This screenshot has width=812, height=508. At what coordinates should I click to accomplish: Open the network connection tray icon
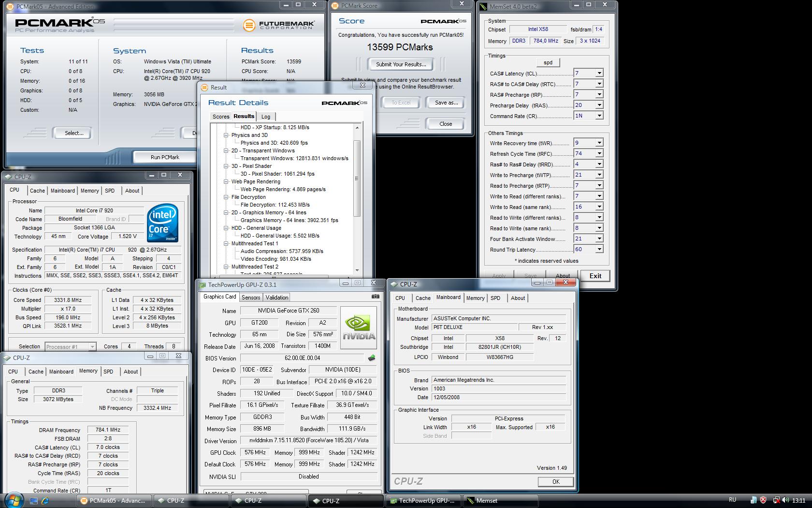tap(776, 500)
